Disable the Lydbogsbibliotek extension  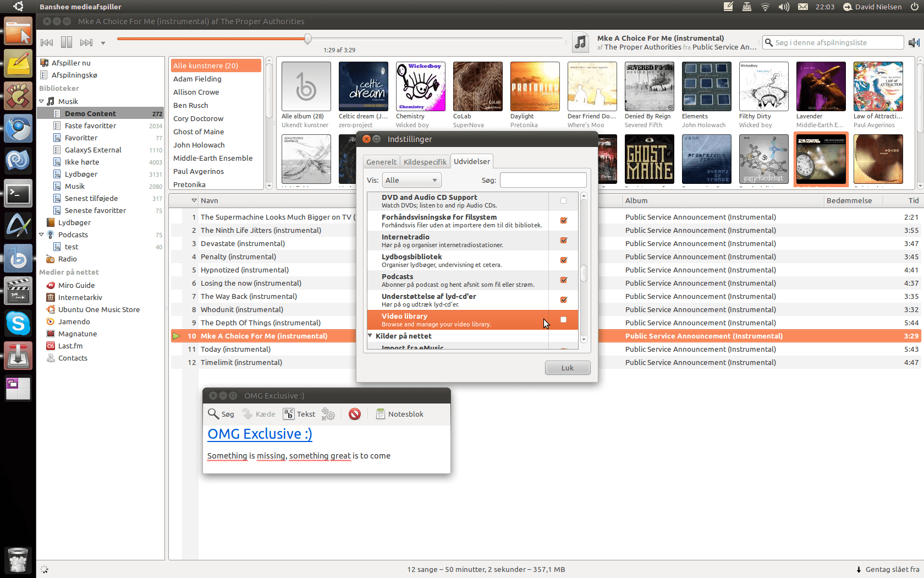[563, 260]
